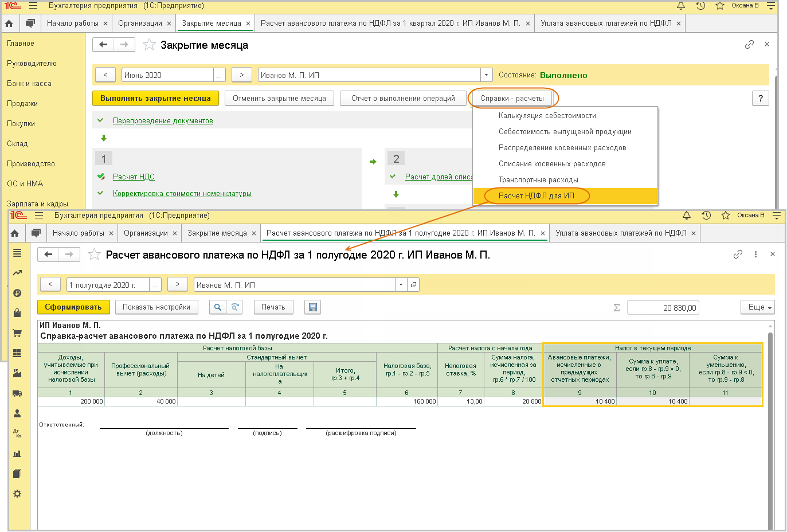Go to next period right of 1 полугодие 2020 г.

click(x=178, y=285)
